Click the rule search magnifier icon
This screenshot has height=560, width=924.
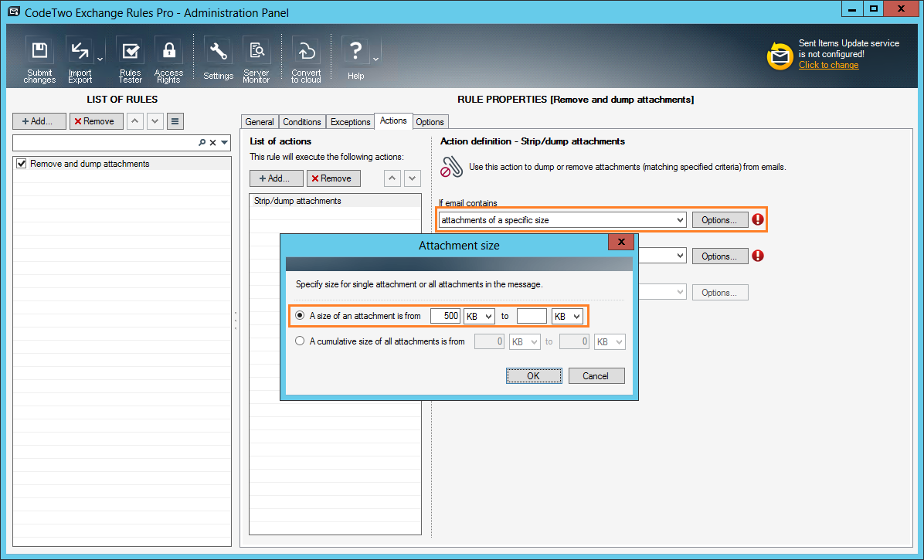(x=202, y=142)
